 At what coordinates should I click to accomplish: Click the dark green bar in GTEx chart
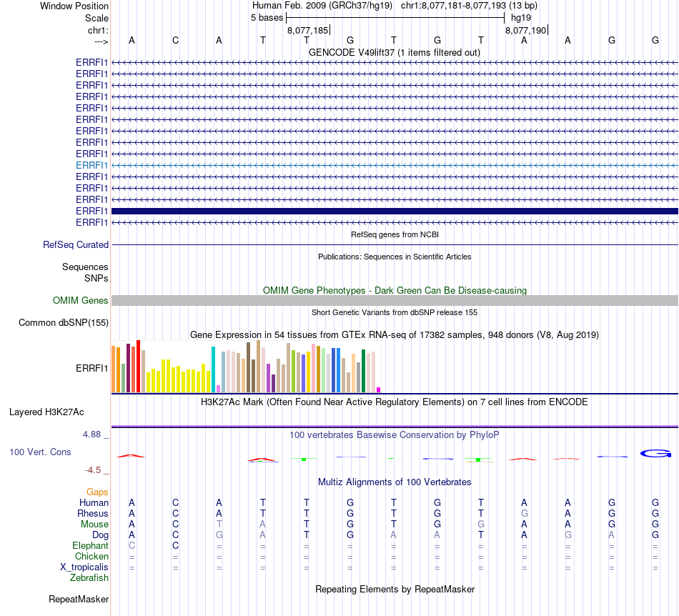[x=363, y=371]
